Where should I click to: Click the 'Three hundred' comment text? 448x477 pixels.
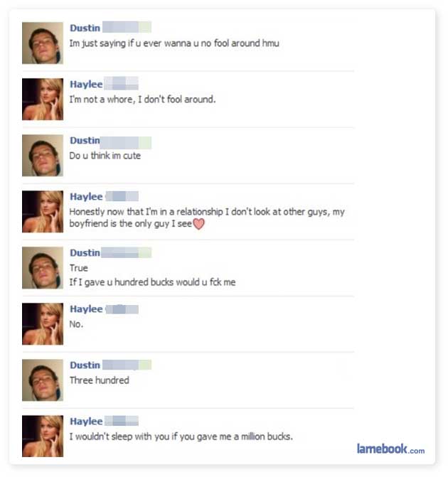pyautogui.click(x=100, y=380)
